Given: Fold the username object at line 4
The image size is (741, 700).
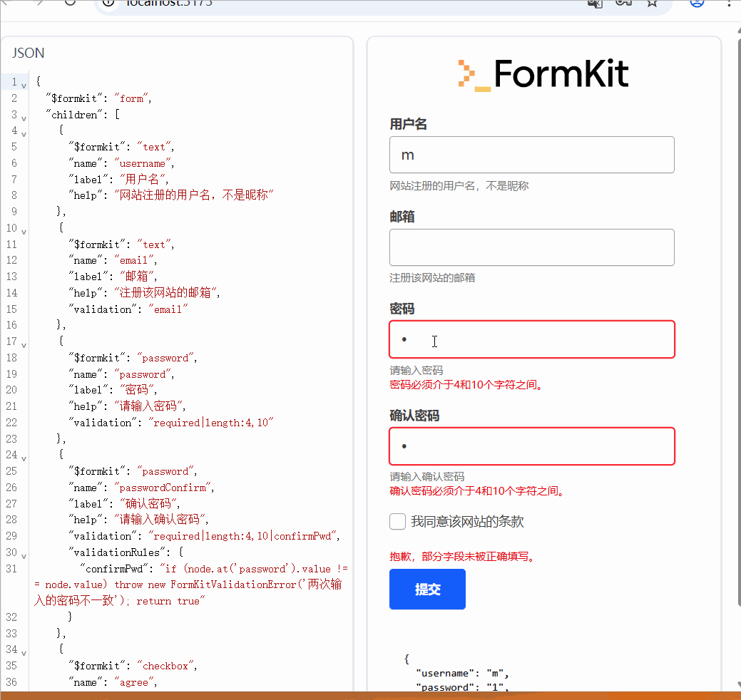Looking at the screenshot, I should point(24,134).
